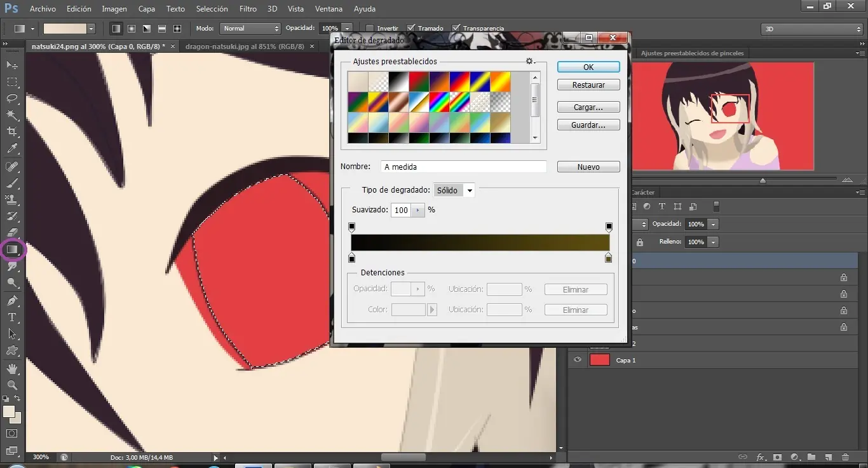Toggle the Invertir checkbox

(370, 29)
